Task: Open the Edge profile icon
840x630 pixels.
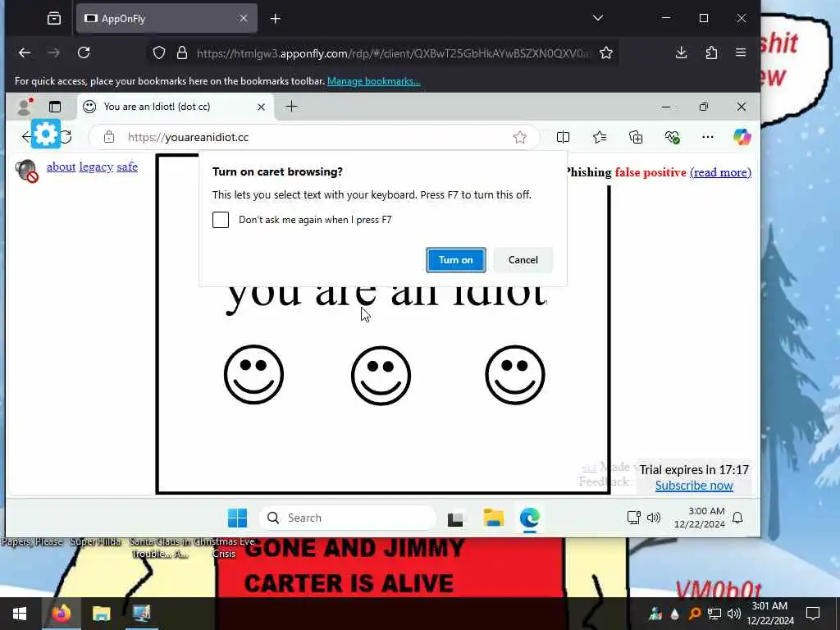Action: click(25, 107)
